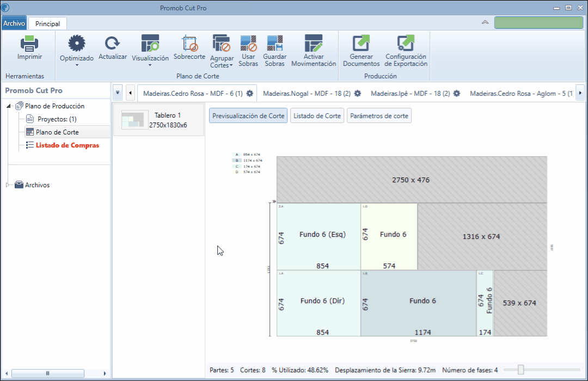Collapse the ribbon with the chevron
The image size is (588, 381).
tap(485, 22)
